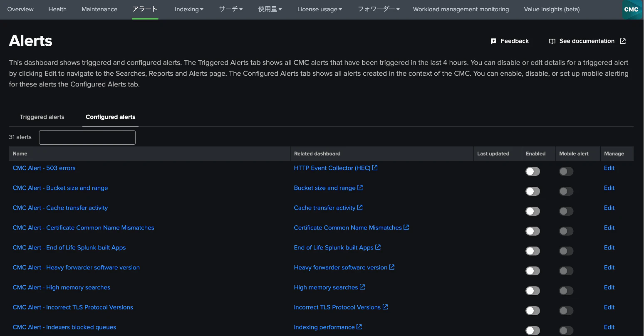Enable the Heavy forwarder software version alert
Screen dimensions: 644x336
pos(533,271)
